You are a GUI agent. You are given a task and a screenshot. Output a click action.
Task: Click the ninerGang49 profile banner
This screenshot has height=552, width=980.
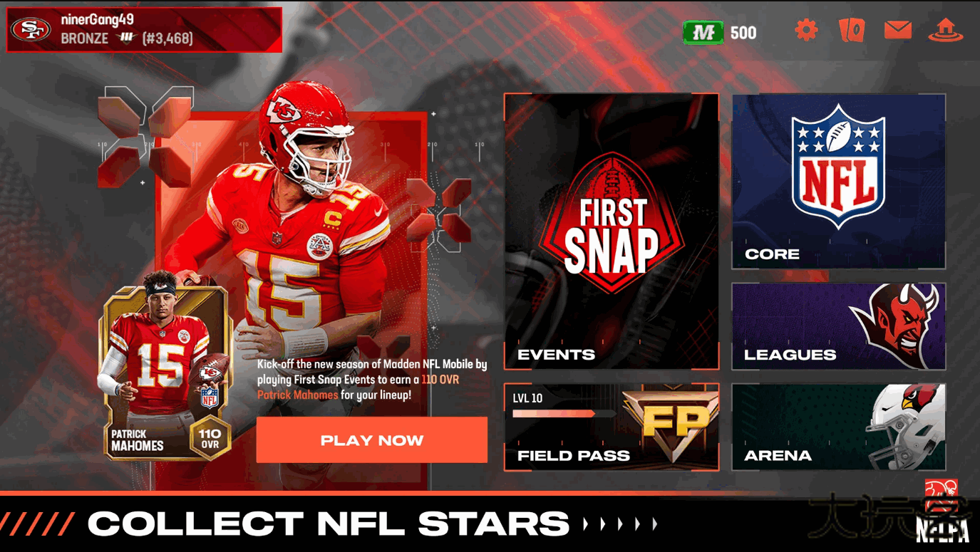pos(144,30)
